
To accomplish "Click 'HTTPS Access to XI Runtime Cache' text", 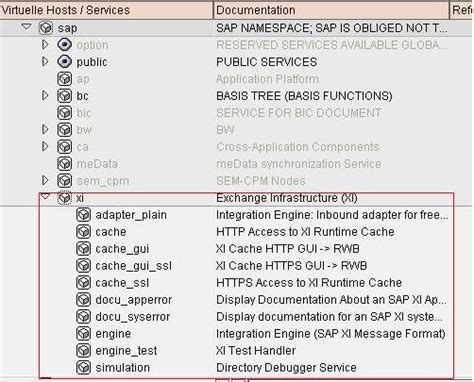I will coord(309,283).
